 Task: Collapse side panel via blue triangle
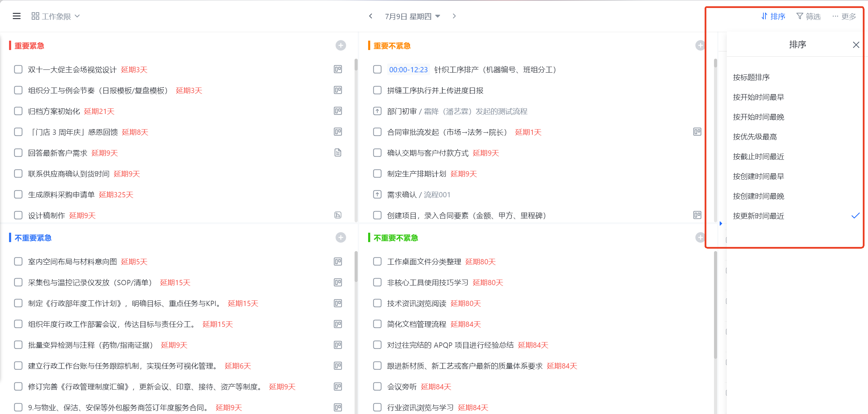coord(721,223)
